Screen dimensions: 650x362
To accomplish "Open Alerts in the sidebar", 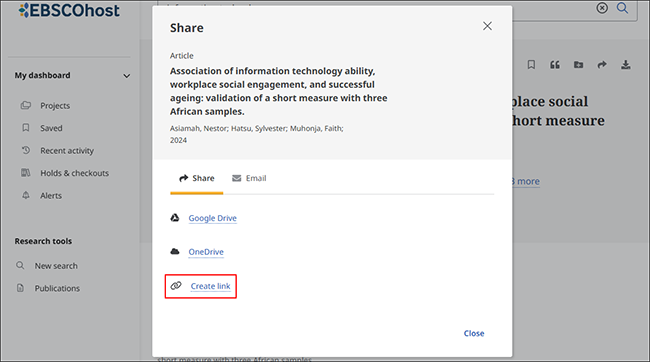I will [x=51, y=195].
